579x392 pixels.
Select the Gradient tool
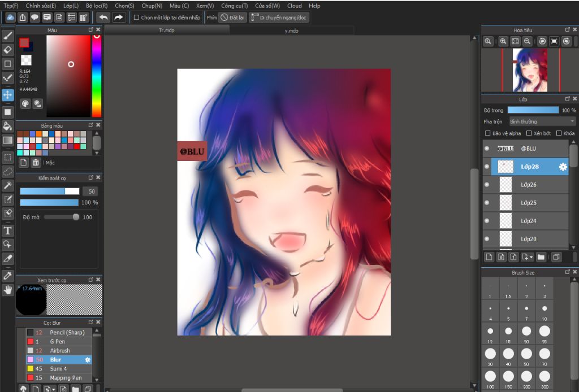(8, 140)
